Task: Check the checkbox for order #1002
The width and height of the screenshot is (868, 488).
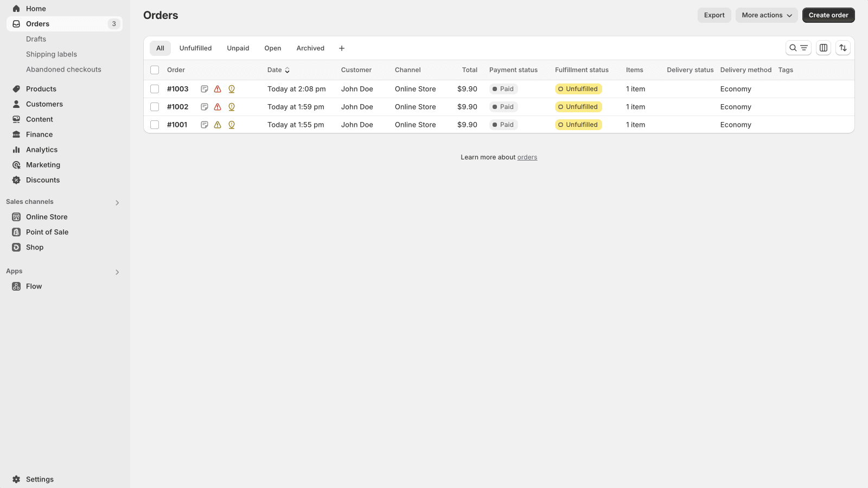Action: (155, 107)
